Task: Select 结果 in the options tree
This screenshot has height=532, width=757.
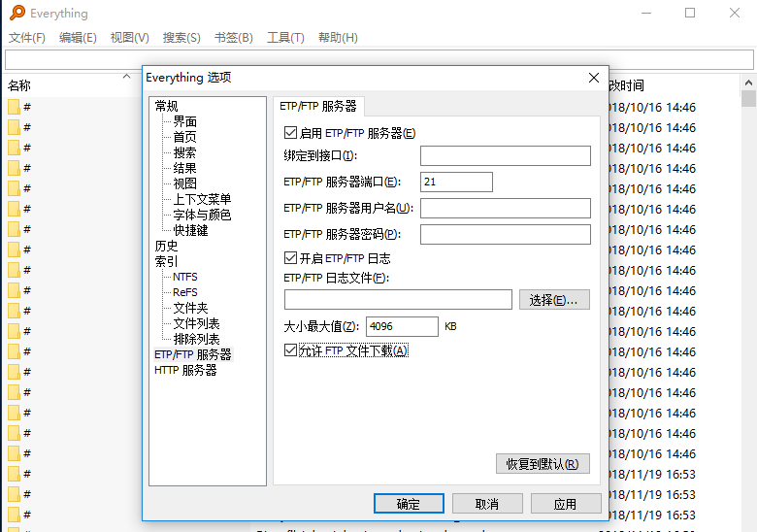Action: 185,168
